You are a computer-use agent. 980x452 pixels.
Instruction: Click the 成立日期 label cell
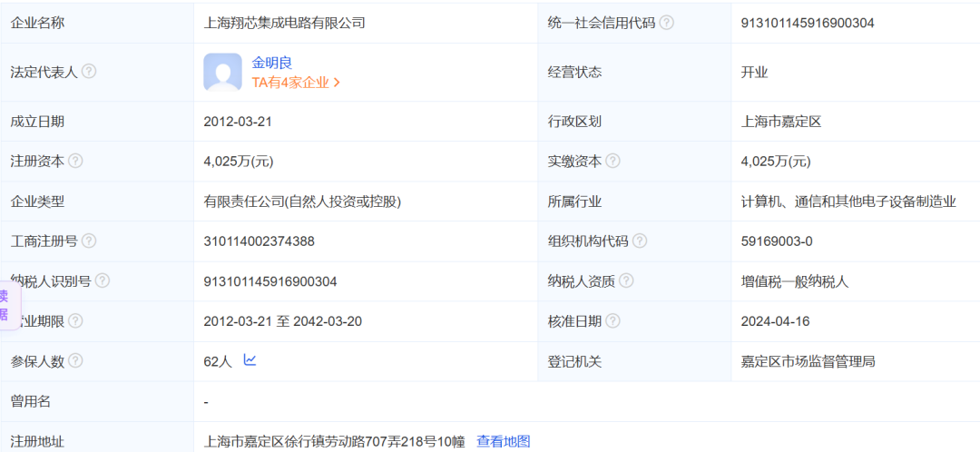tap(97, 122)
